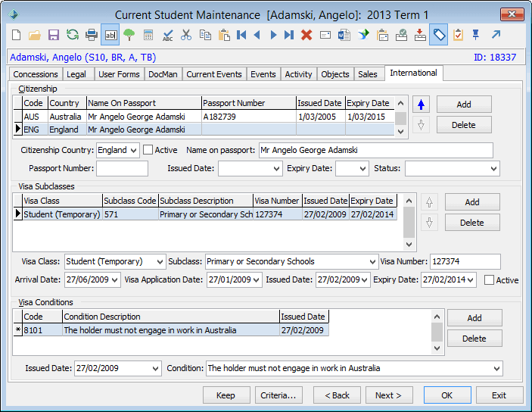Open the User Forms tab

point(119,74)
